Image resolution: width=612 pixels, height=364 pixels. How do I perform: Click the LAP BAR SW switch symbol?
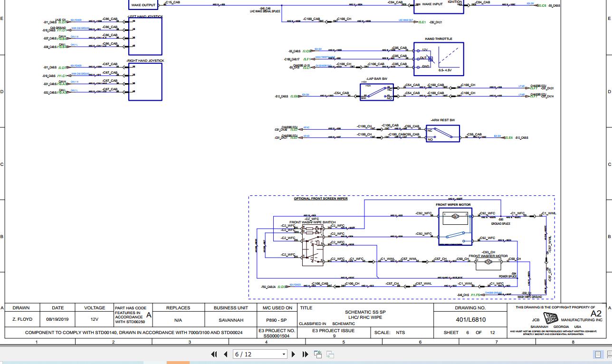coord(377,91)
